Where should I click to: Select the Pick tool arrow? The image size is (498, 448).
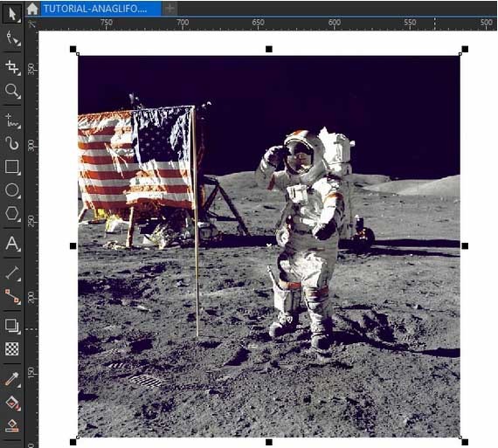click(x=12, y=14)
